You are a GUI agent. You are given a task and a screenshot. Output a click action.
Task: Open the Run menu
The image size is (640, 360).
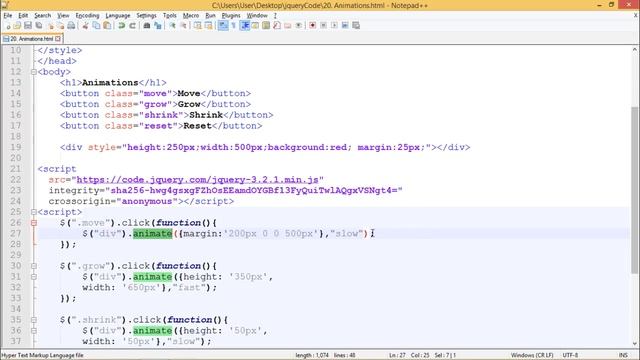pos(210,16)
